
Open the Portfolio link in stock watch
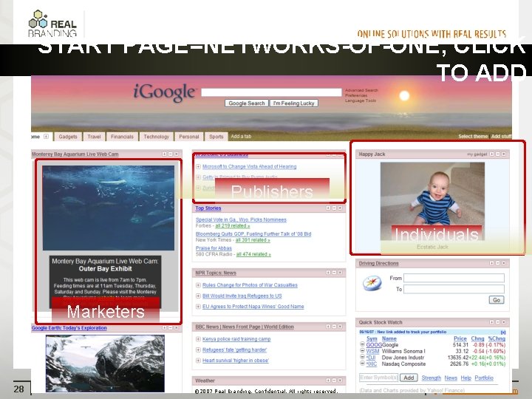[484, 378]
